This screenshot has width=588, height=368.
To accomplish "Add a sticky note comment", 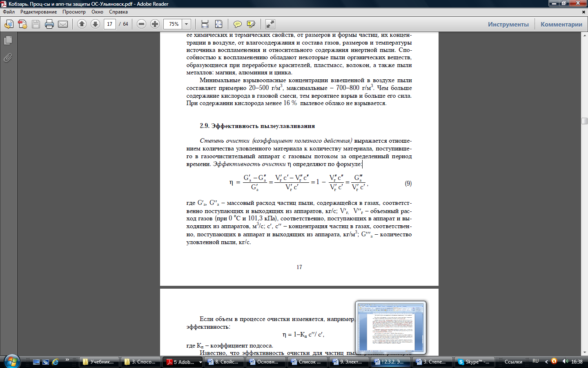I will (237, 24).
